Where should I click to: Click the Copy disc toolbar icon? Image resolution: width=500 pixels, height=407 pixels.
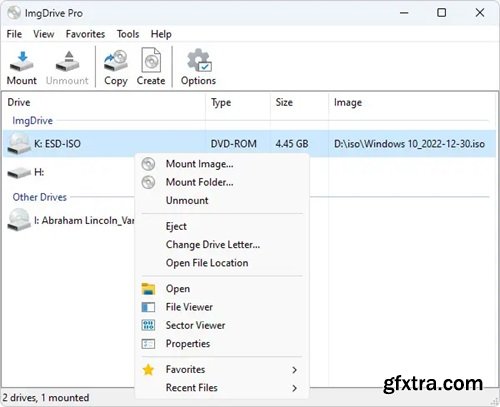click(x=116, y=61)
